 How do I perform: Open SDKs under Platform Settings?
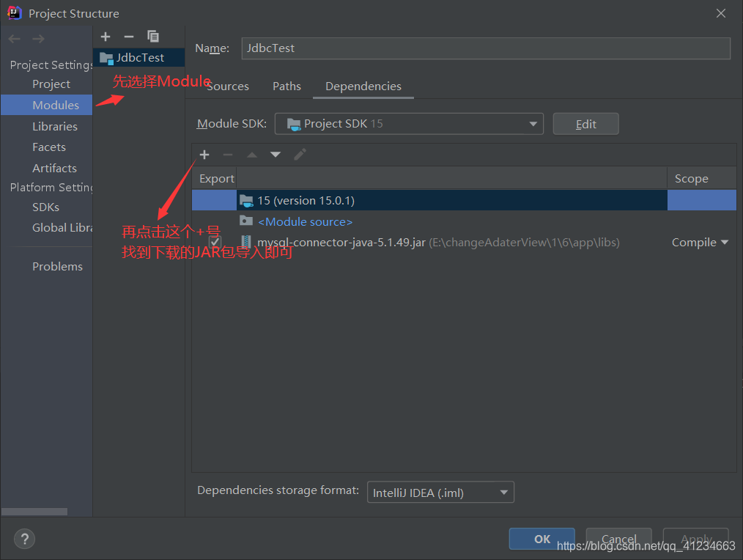[45, 207]
